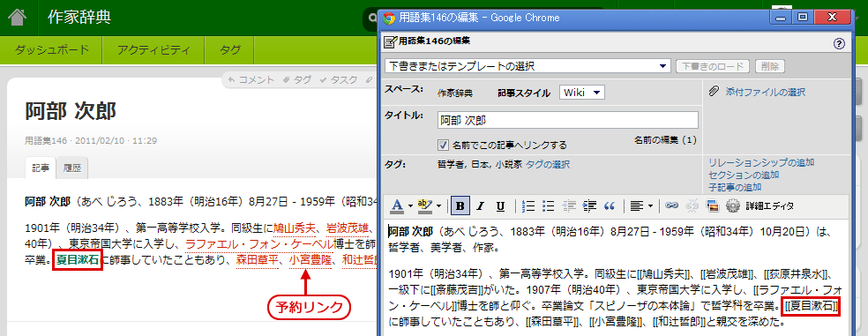This screenshot has width=868, height=336.
Task: Click the Chrome icon in the popup title bar
Action: 389,18
